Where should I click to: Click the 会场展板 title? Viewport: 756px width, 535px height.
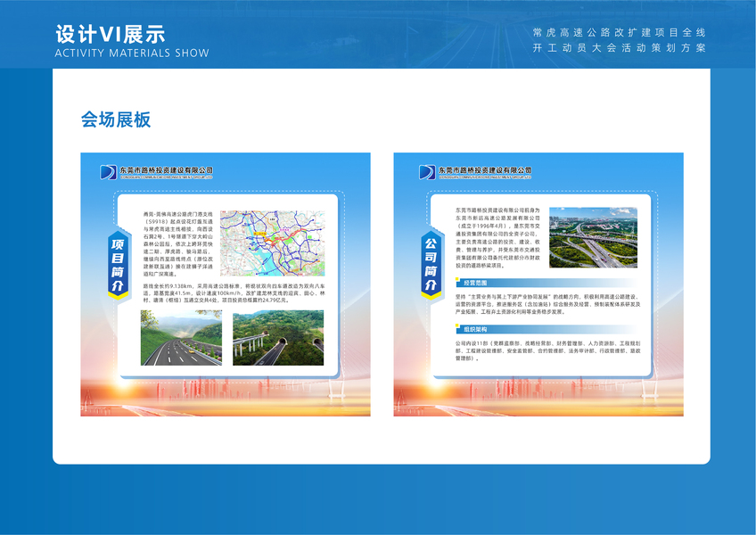click(116, 119)
